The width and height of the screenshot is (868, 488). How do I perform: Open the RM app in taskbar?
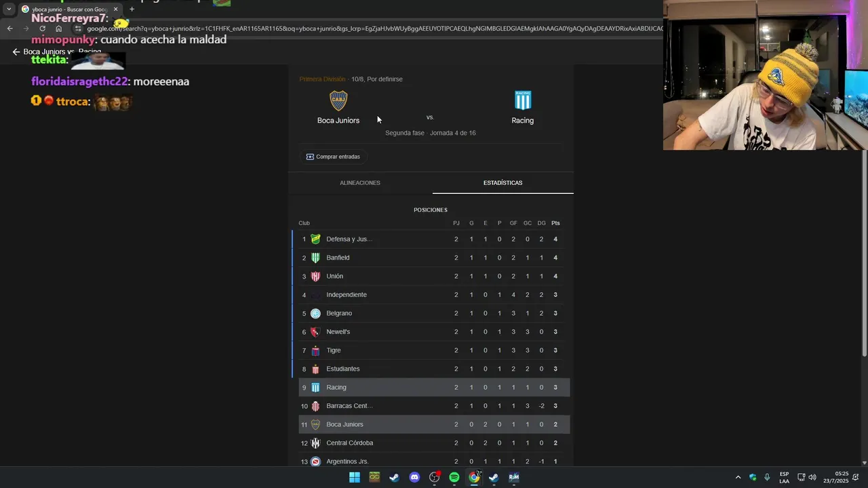point(514,477)
